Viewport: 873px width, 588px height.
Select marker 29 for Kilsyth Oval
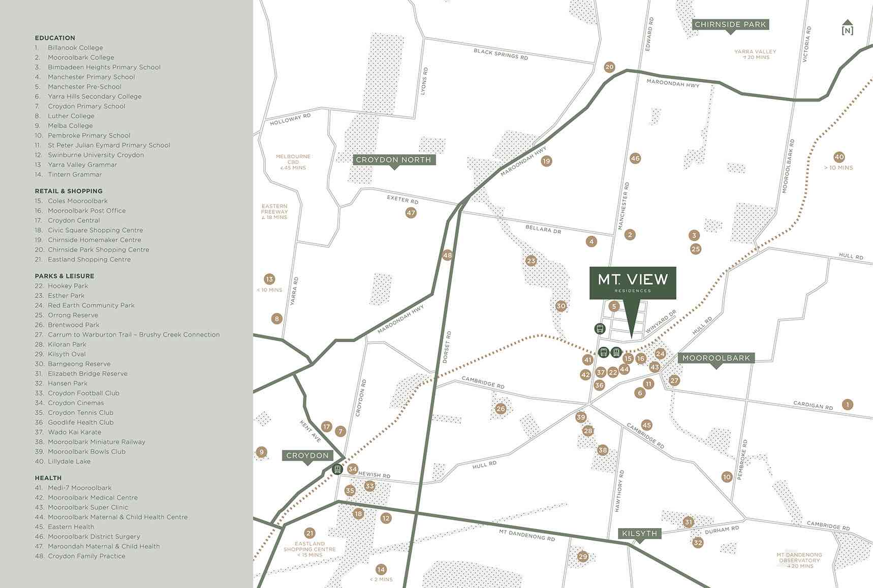point(583,557)
